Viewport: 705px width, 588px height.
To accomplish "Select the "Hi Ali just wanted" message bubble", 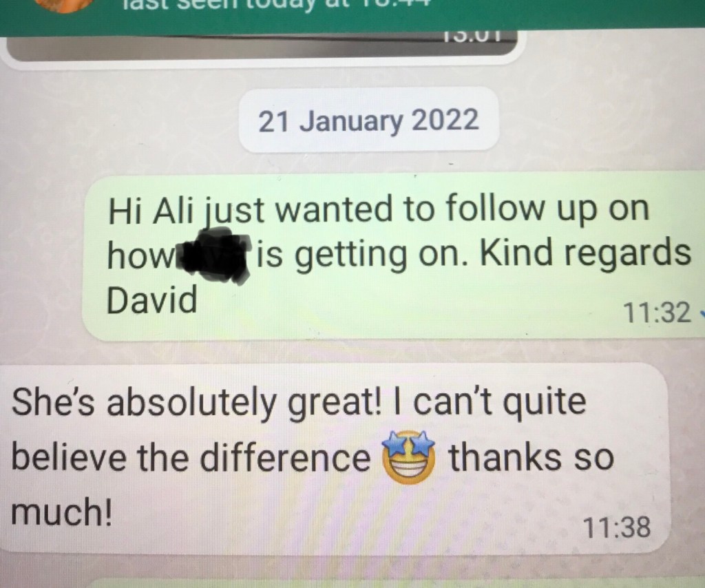I will click(393, 256).
